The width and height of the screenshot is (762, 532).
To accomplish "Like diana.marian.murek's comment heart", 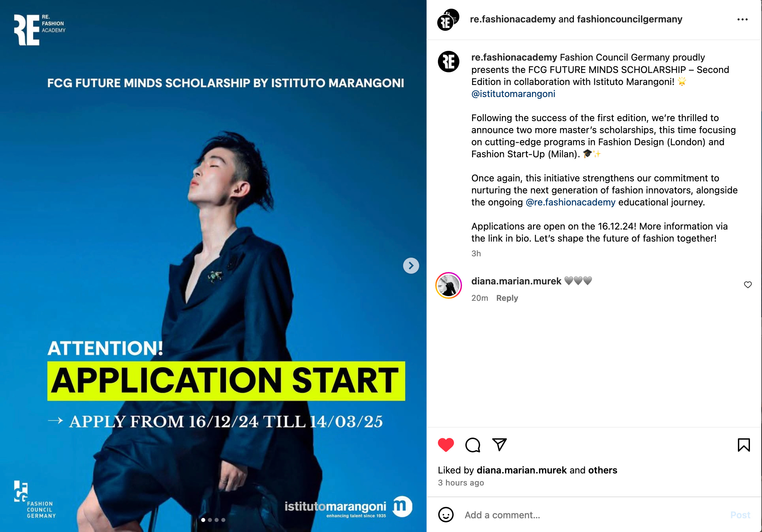I will click(748, 285).
